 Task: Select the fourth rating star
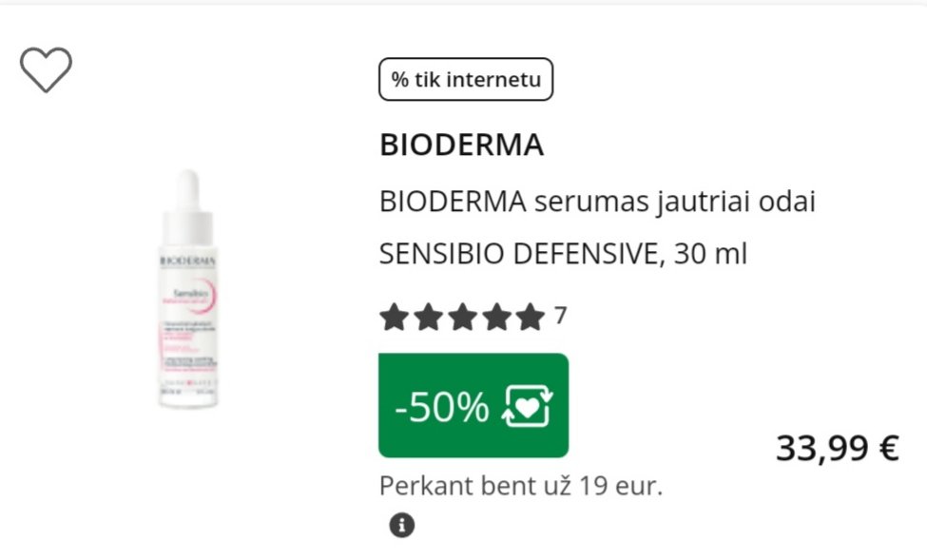click(x=496, y=317)
